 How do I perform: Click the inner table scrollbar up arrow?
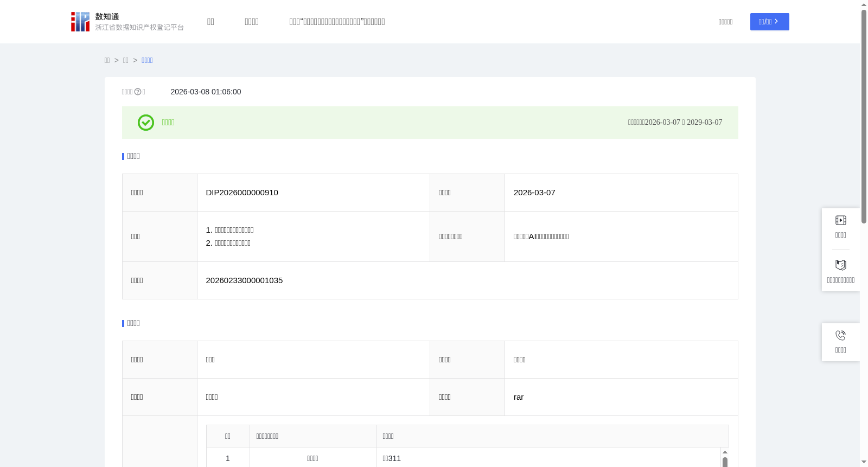(x=725, y=452)
